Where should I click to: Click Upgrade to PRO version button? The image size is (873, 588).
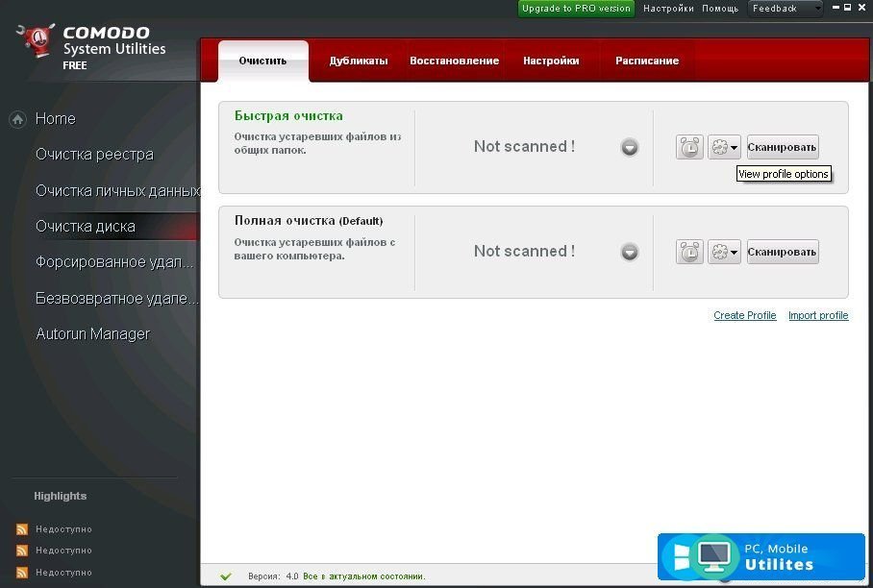(x=576, y=9)
